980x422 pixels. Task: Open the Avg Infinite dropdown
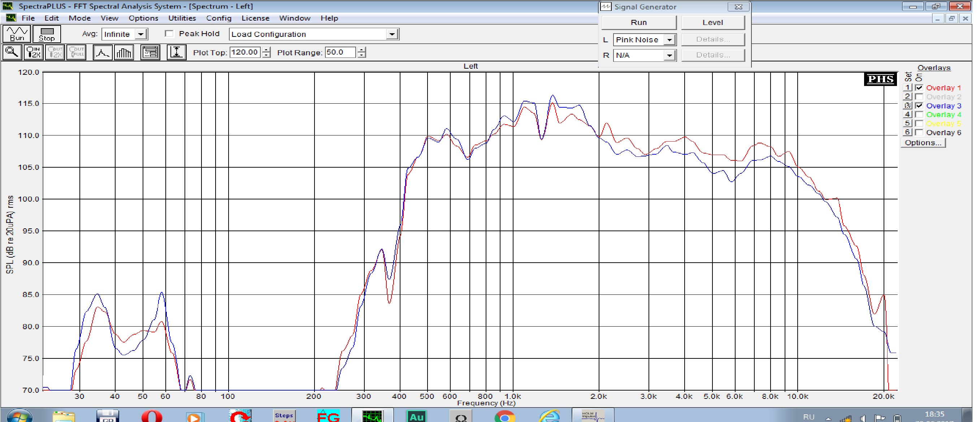141,34
